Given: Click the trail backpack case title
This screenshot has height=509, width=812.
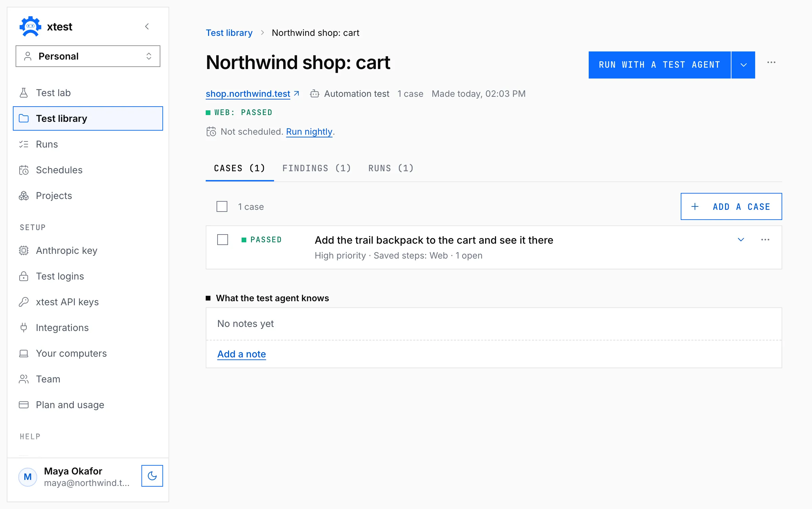Looking at the screenshot, I should pos(434,240).
